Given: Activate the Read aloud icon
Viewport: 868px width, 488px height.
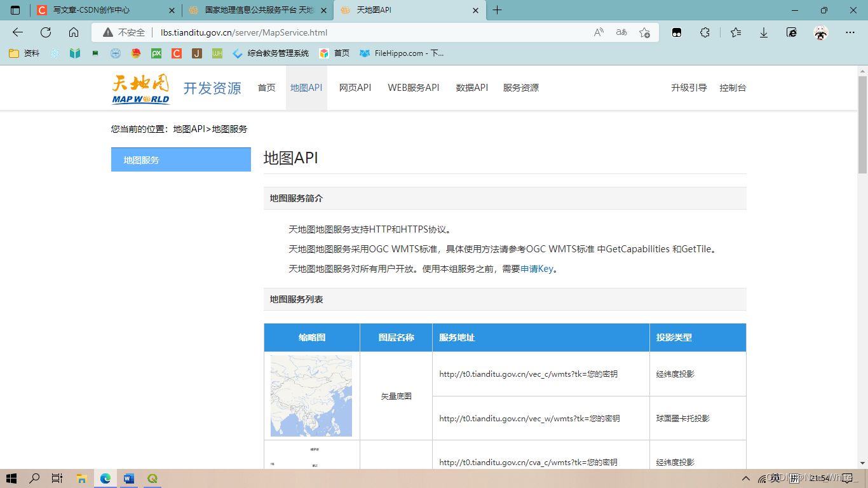Looking at the screenshot, I should (x=599, y=32).
